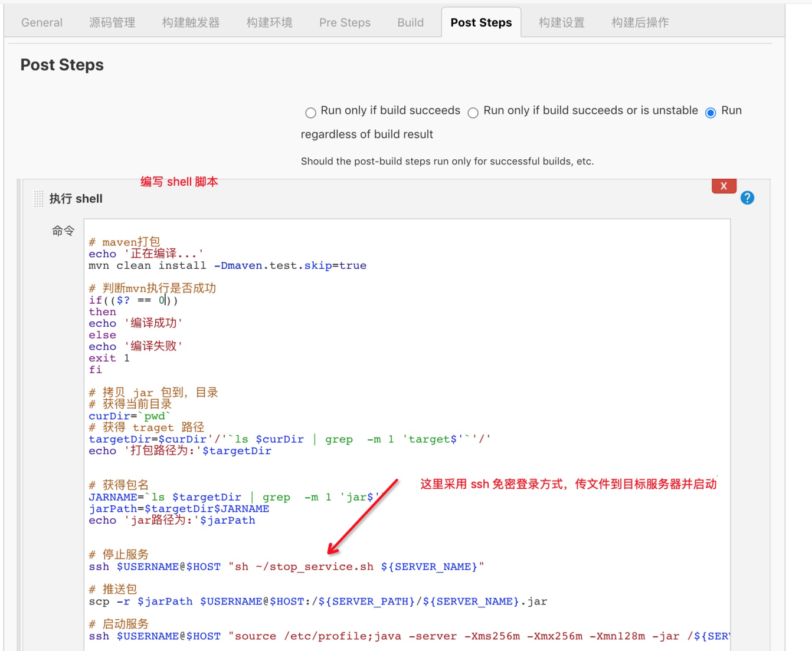812x651 pixels.
Task: Open the 源码管理 tab
Action: [x=112, y=22]
